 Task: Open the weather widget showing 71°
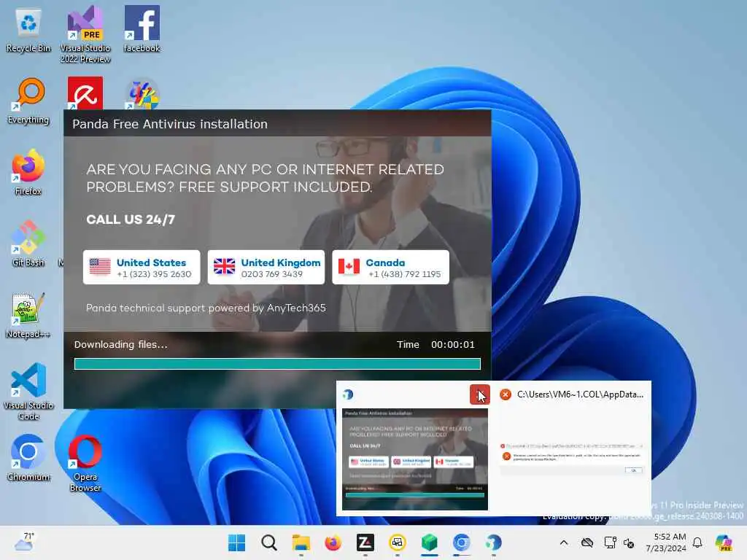click(24, 542)
